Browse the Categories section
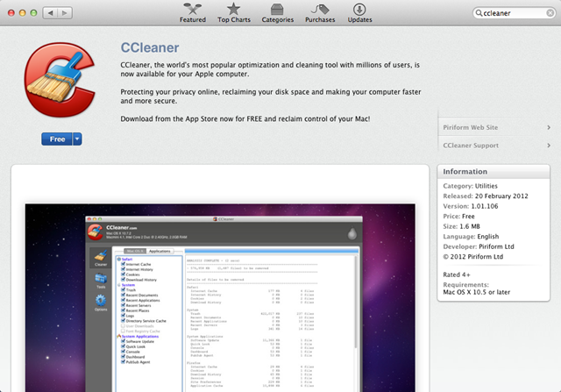 click(x=278, y=12)
